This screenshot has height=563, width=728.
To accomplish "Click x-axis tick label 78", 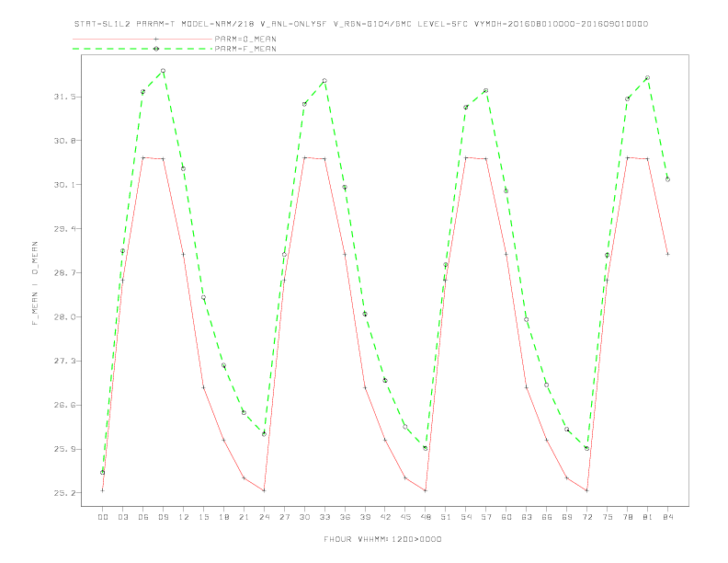I will coord(627,517).
